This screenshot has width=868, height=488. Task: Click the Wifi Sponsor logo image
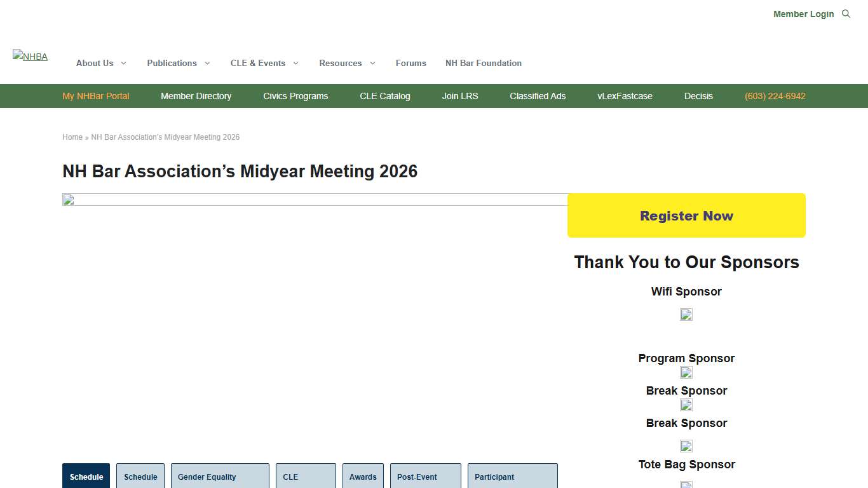point(686,315)
